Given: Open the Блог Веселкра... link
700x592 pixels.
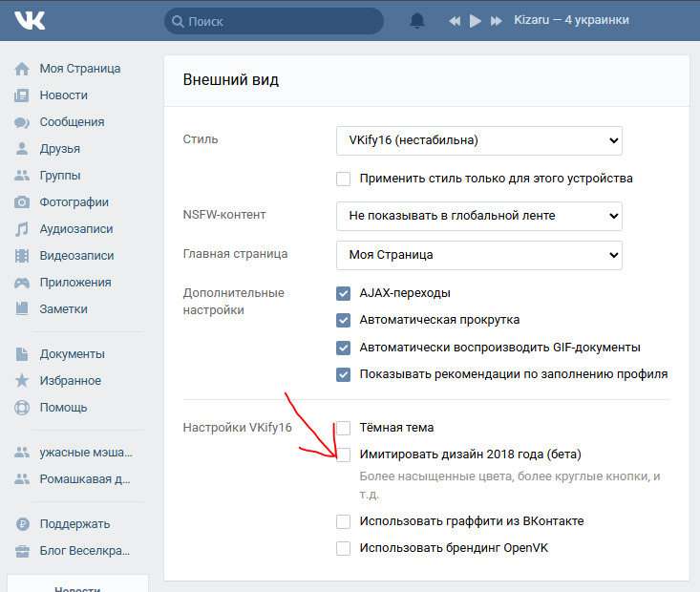Looking at the screenshot, I should 85,551.
